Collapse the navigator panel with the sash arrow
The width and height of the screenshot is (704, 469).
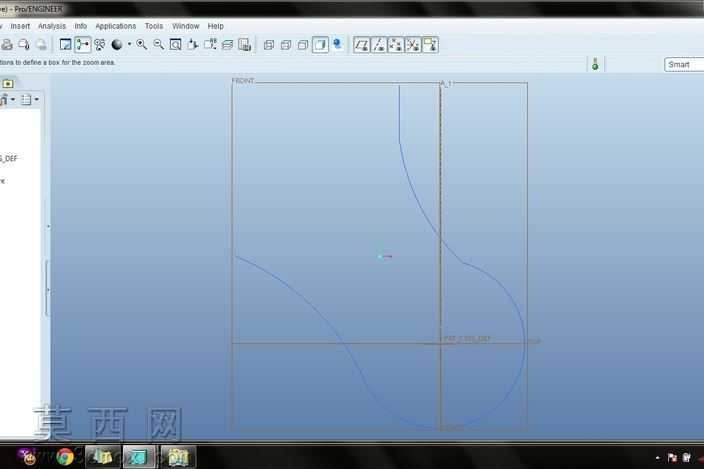click(48, 227)
